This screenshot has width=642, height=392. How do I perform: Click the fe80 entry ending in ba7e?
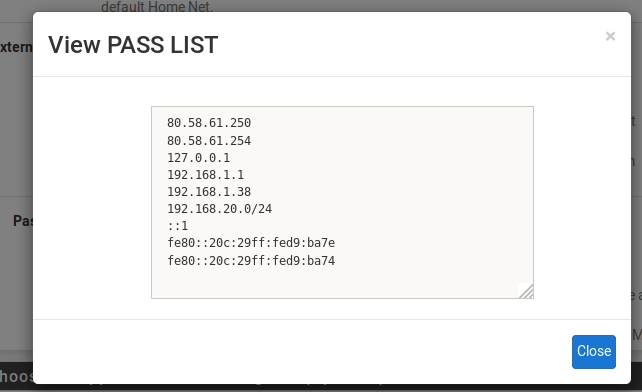251,243
